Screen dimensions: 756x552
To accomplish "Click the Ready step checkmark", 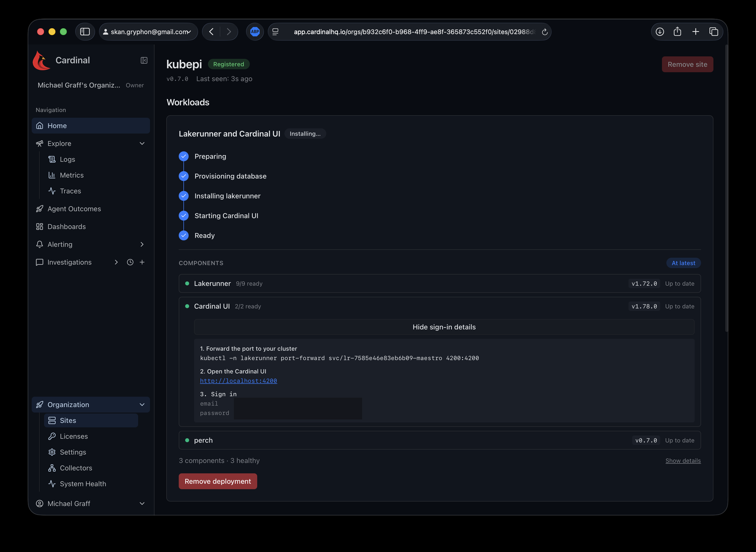I will [x=184, y=235].
